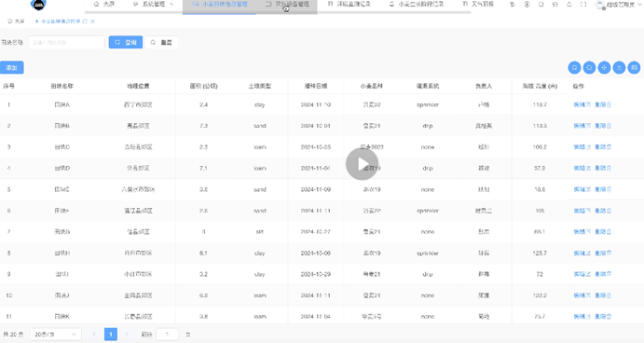Click the 海拔高度 (m) column header
Image resolution: width=644 pixels, height=343 pixels.
pyautogui.click(x=540, y=86)
